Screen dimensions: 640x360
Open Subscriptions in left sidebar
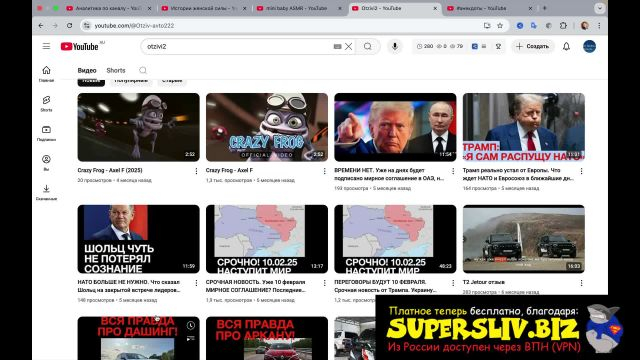[x=46, y=133]
